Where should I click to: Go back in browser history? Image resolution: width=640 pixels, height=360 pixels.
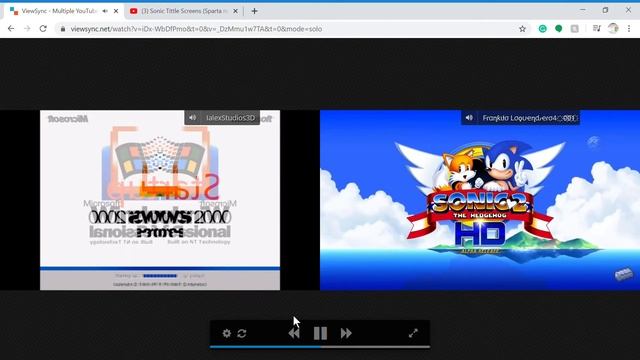[11, 29]
